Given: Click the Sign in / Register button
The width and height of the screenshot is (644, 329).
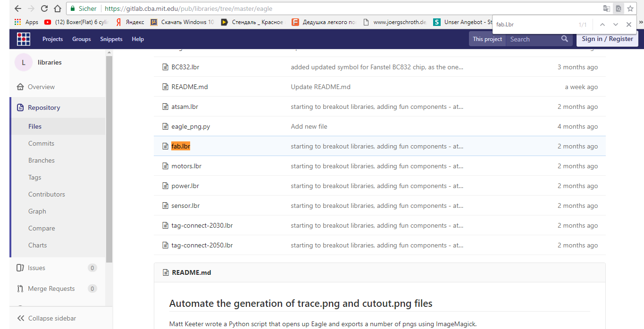Looking at the screenshot, I should coord(607,39).
